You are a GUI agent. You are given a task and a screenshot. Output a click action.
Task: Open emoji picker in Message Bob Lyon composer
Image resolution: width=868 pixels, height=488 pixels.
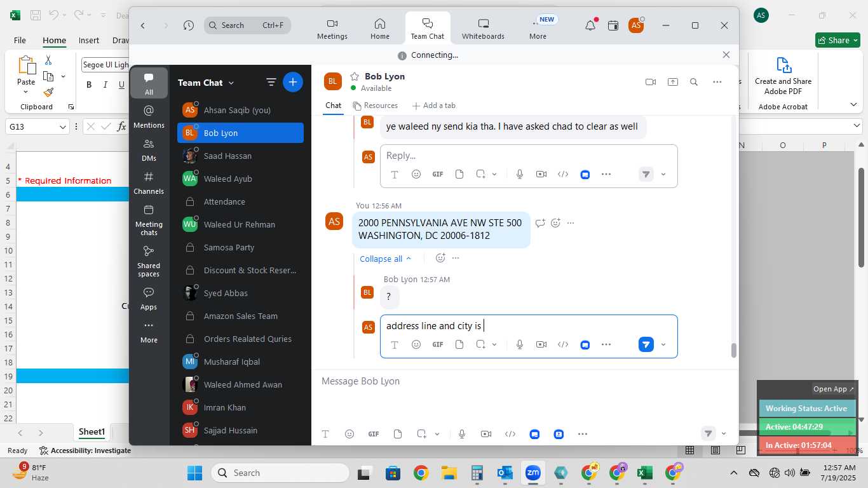[x=349, y=434]
